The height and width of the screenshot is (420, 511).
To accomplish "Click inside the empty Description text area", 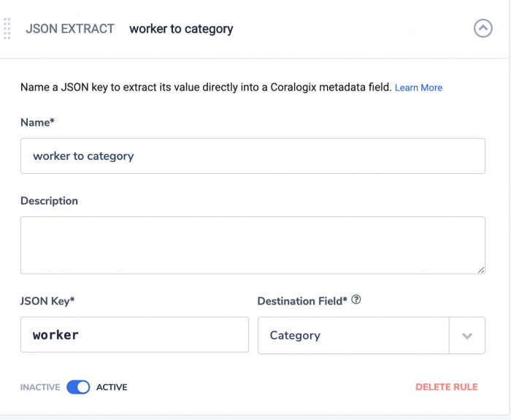I will [253, 245].
